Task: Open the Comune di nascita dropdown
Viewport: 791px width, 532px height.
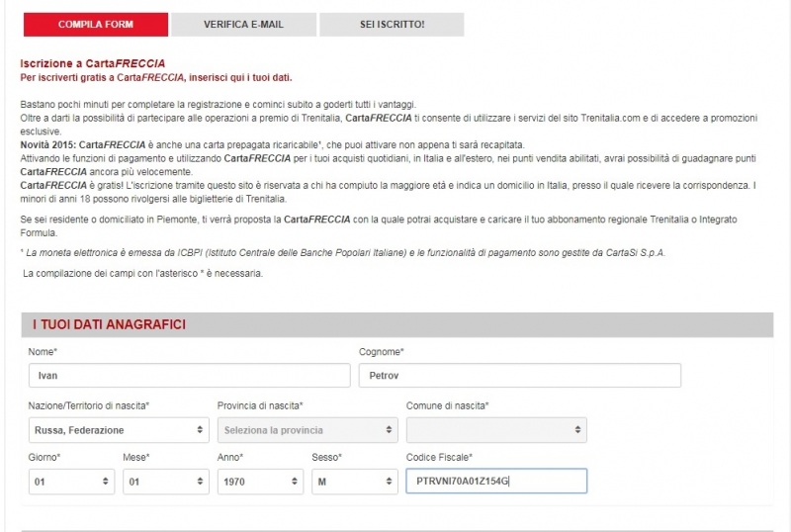Action: click(496, 430)
